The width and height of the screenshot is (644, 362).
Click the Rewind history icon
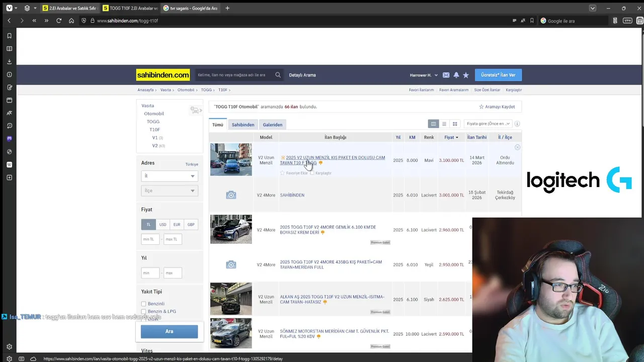34,21
